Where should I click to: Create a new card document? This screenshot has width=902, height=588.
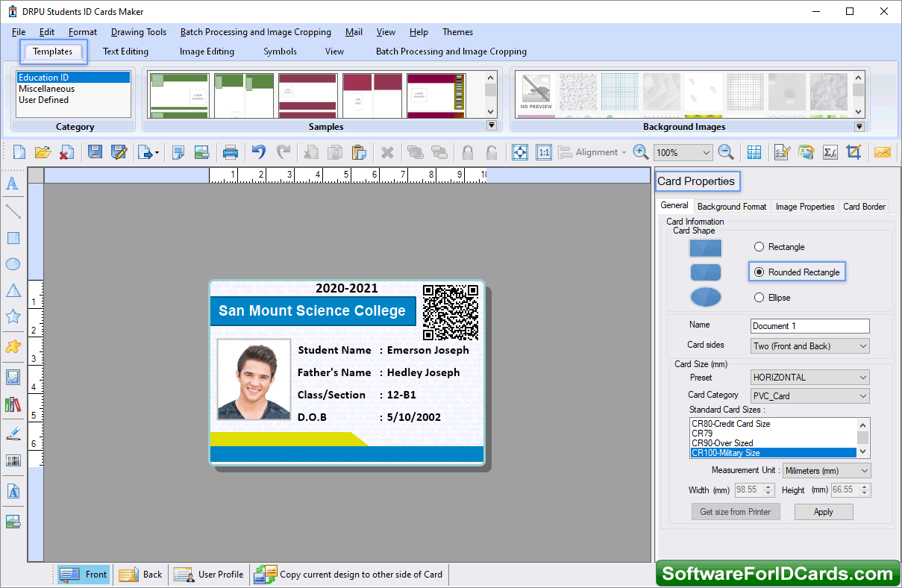(19, 152)
